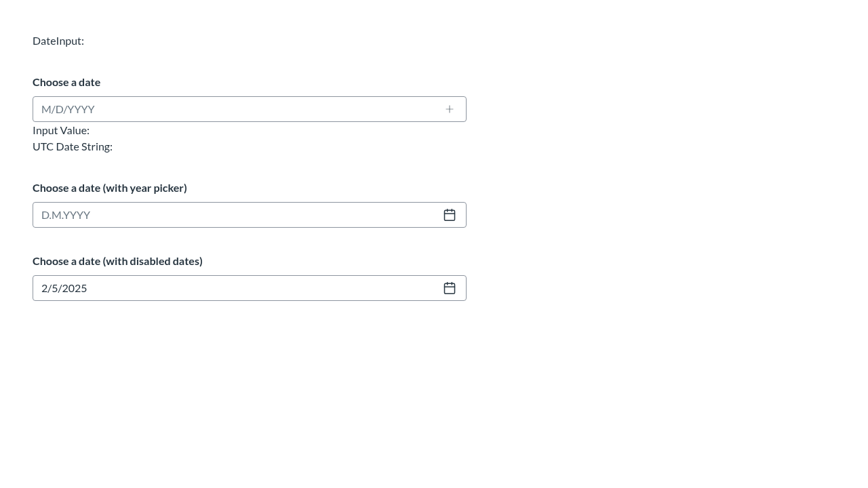This screenshot has width=868, height=488.
Task: Click 'Choose a date (with disabled dates)' label
Action: click(117, 261)
